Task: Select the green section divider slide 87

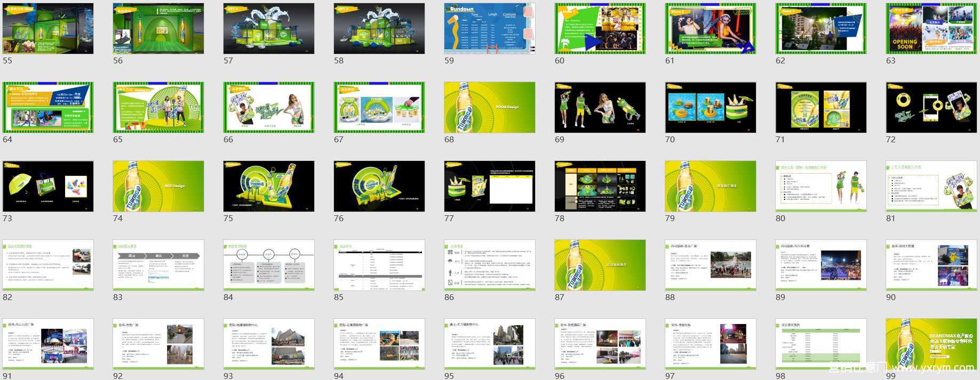Action: coord(600,265)
